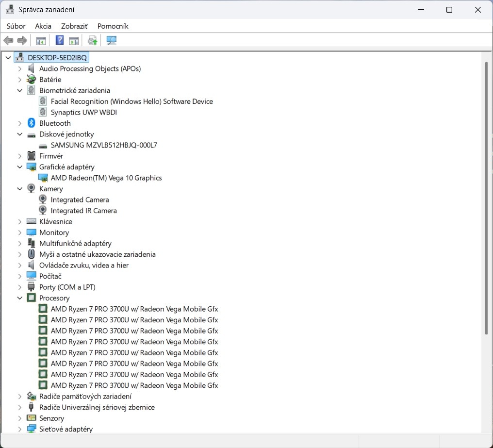This screenshot has height=448, width=493.
Task: Open the Akcia menu
Action: 43,26
